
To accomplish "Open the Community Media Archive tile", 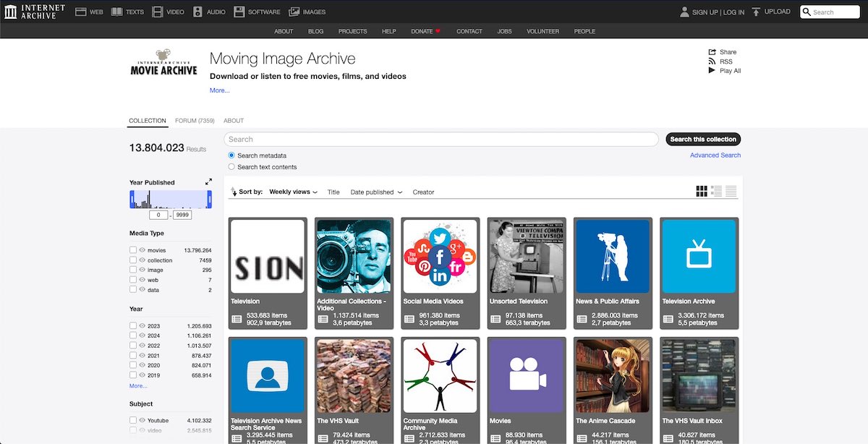I will coord(440,390).
